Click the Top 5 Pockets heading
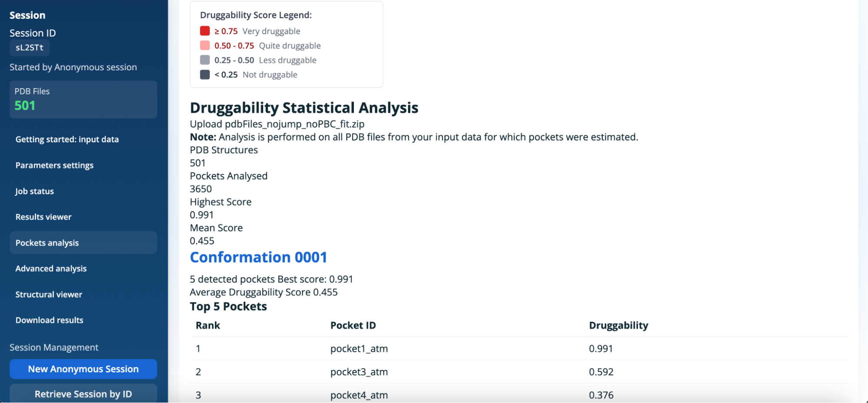This screenshot has height=403, width=868. 228,307
